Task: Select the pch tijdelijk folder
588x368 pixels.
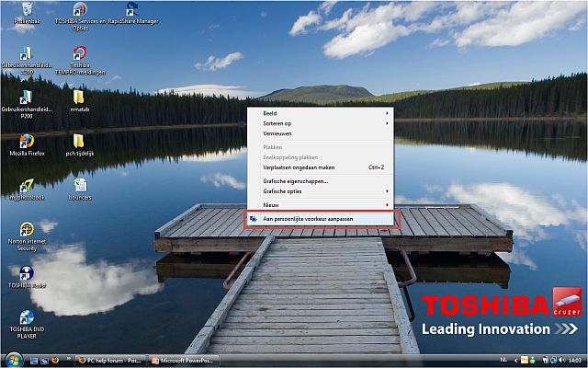Action: coord(79,145)
